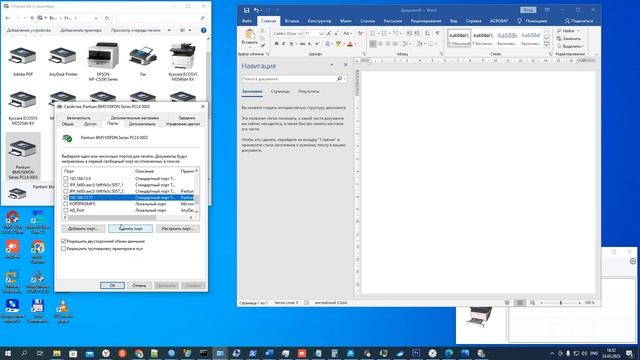Click the back arrow in Devices window
Screen dimensions: 640x360
7,18
